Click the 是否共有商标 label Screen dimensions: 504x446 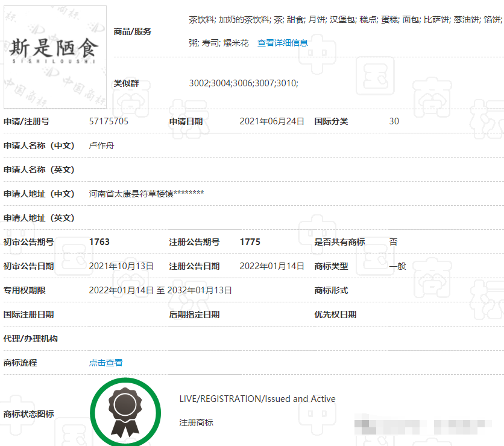coord(339,242)
